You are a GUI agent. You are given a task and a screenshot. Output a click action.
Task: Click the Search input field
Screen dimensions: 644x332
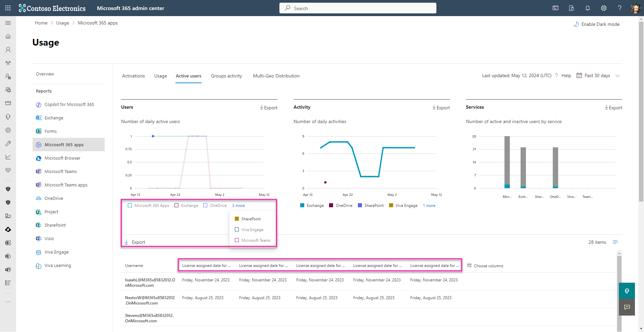(358, 8)
